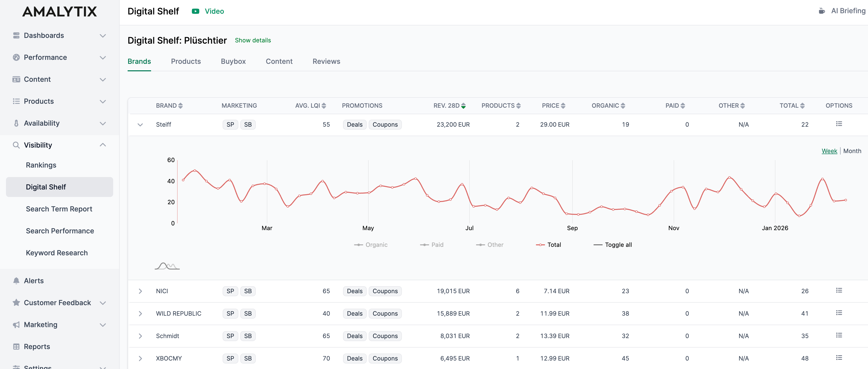Toggle the Organic series in chart legend
Viewport: 868px width, 369px height.
click(371, 245)
